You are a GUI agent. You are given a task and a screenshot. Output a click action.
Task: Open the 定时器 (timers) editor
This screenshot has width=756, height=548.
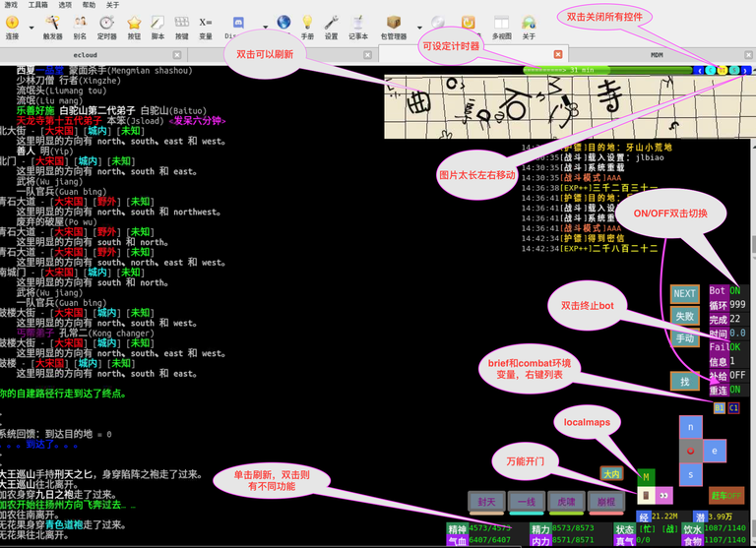coord(106,25)
